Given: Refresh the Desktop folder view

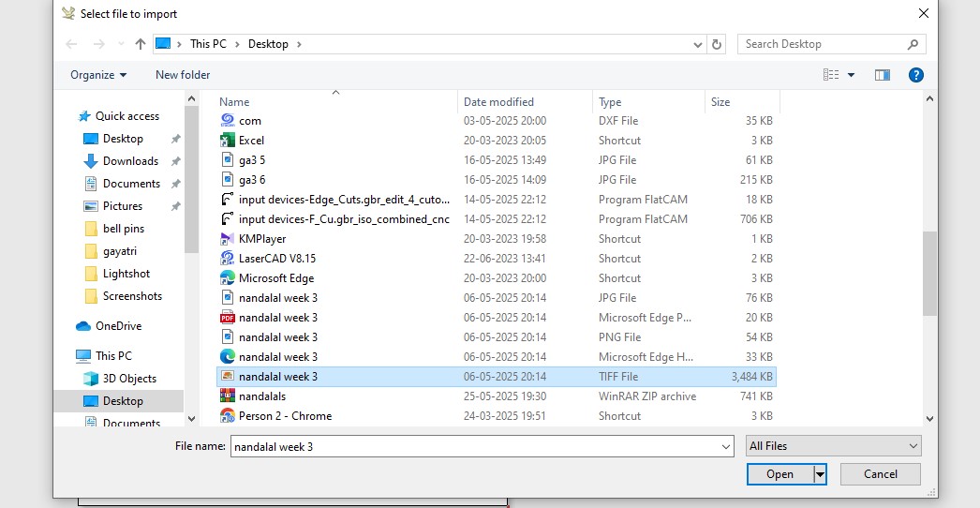Looking at the screenshot, I should click(x=717, y=44).
